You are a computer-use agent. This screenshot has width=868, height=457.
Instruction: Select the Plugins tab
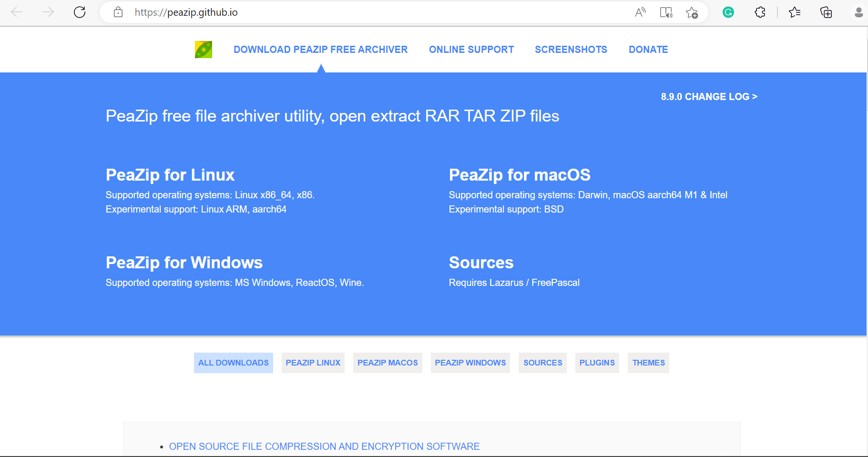[597, 363]
